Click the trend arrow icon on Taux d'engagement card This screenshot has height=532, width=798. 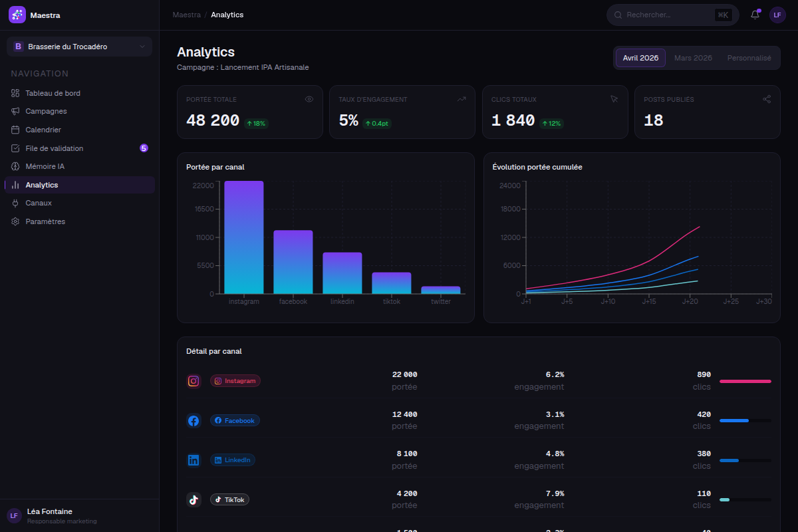click(x=462, y=99)
